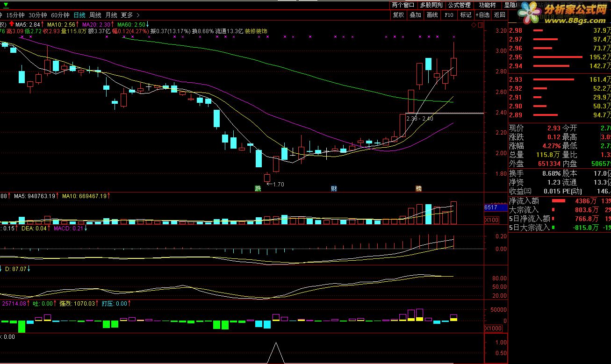Viewport: 611px width, 364px height.
Task: Open the 功能树 function tree
Action: click(487, 5)
